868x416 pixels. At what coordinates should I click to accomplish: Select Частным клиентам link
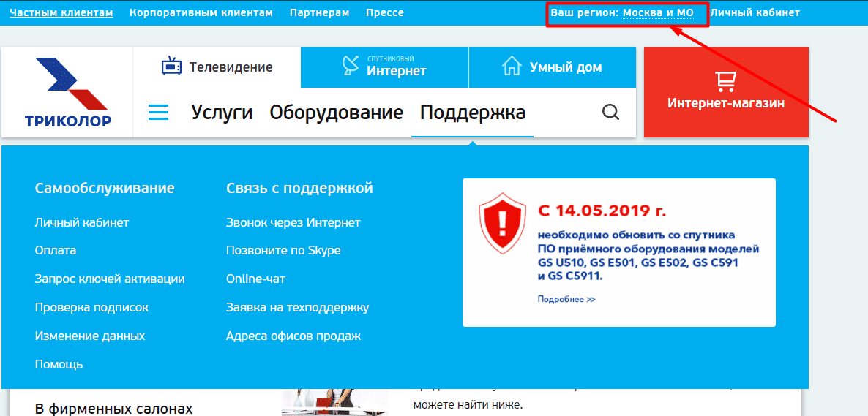click(61, 12)
